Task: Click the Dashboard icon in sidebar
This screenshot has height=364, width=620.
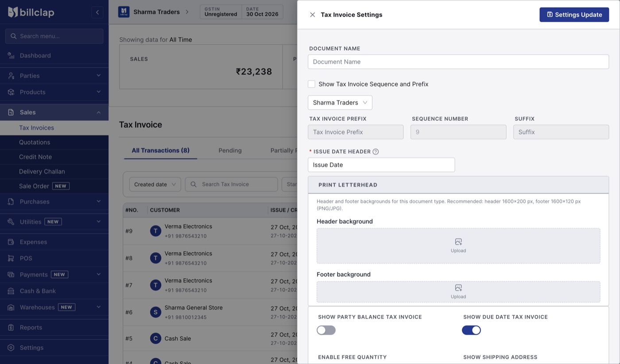Action: (x=11, y=55)
